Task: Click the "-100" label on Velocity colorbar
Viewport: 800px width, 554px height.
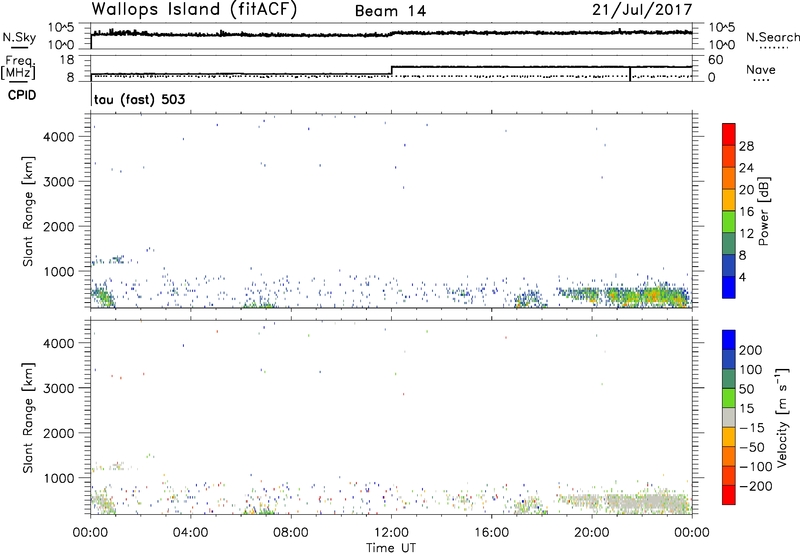Action: point(756,467)
